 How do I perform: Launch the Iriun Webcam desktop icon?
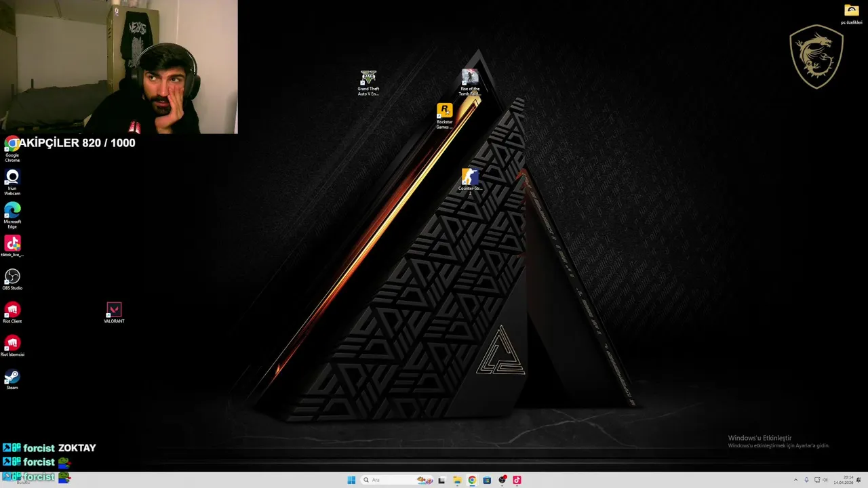click(12, 182)
